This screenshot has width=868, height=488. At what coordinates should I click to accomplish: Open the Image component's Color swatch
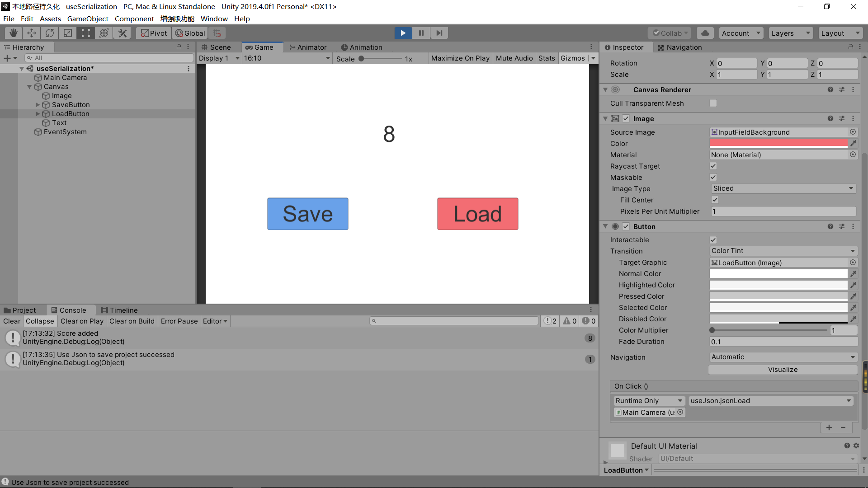[x=778, y=143]
